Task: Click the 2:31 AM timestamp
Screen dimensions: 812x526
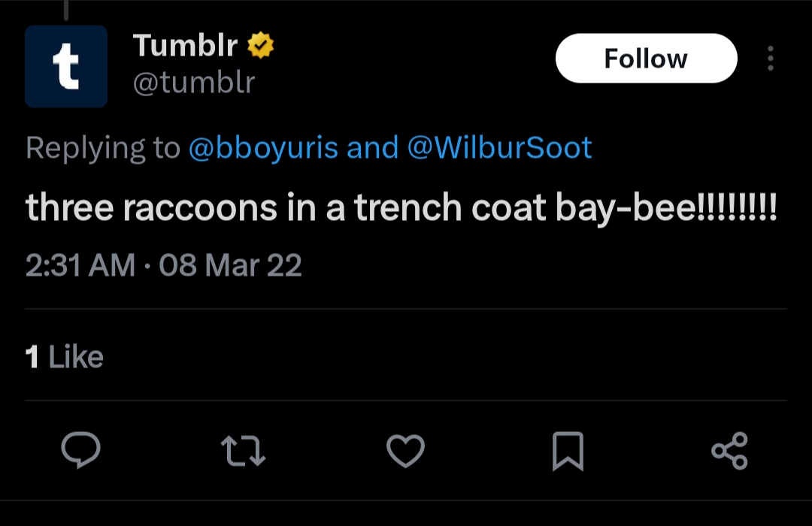Action: pos(80,265)
